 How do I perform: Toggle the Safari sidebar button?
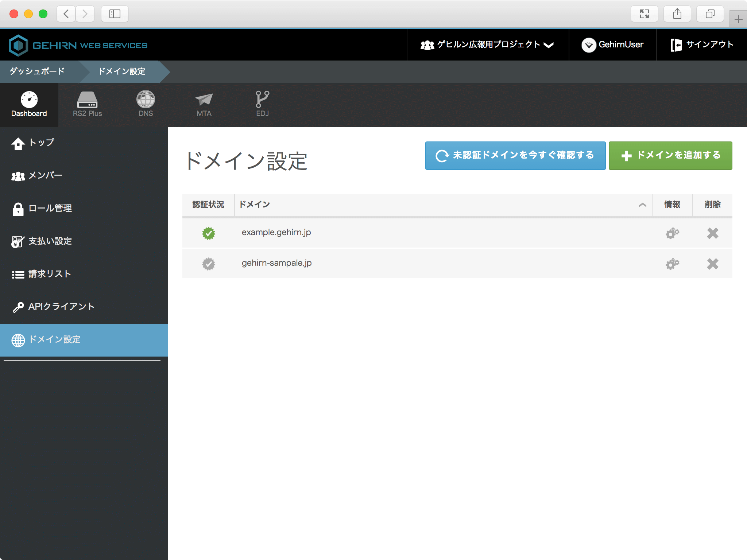click(115, 14)
